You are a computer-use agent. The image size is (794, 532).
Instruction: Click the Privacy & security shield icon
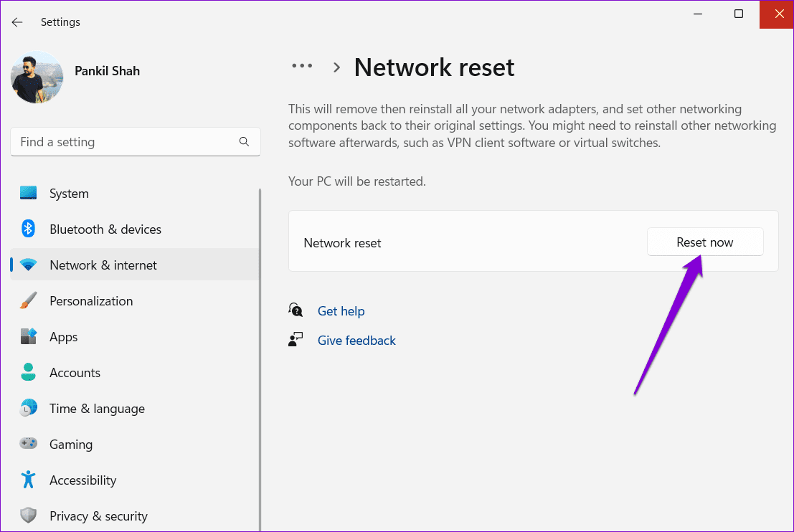(x=28, y=516)
